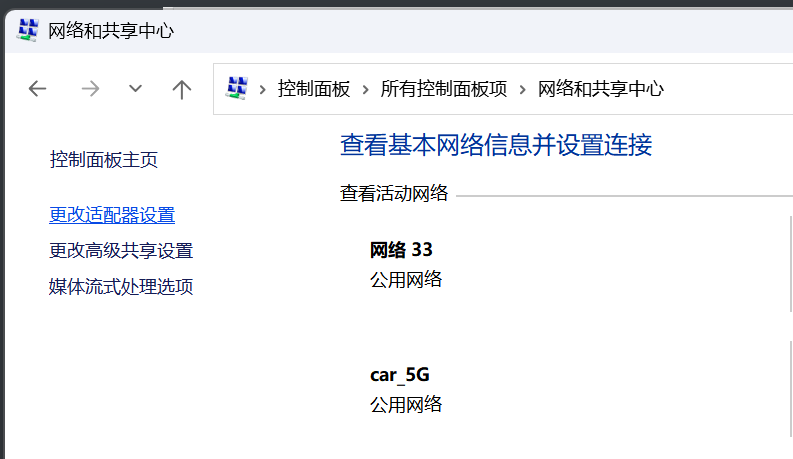
Task: Click the 查看活动网络 section label
Action: point(393,194)
